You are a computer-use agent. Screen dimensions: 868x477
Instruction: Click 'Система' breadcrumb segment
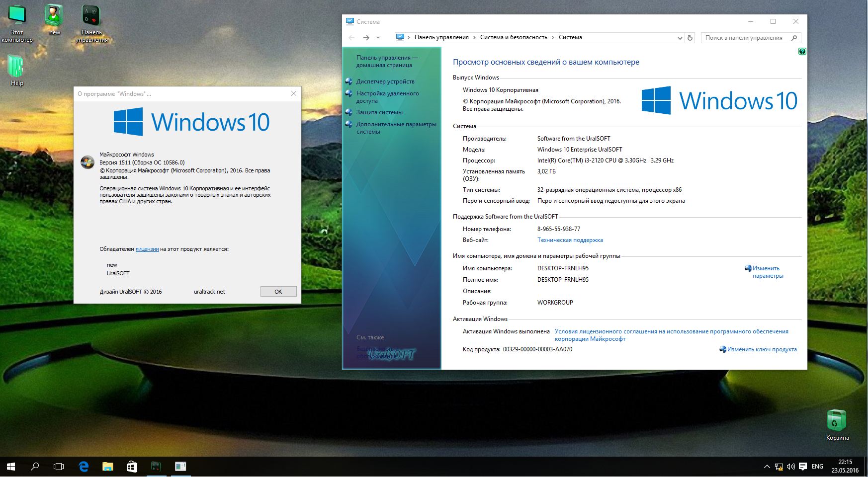point(570,37)
